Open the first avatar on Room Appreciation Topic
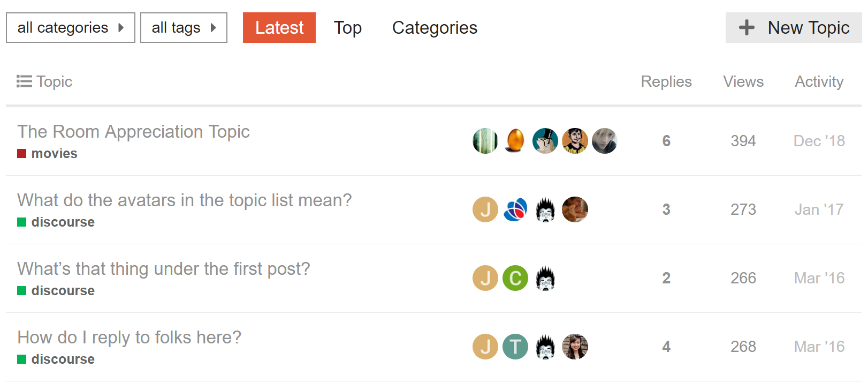868x390 pixels. (485, 141)
